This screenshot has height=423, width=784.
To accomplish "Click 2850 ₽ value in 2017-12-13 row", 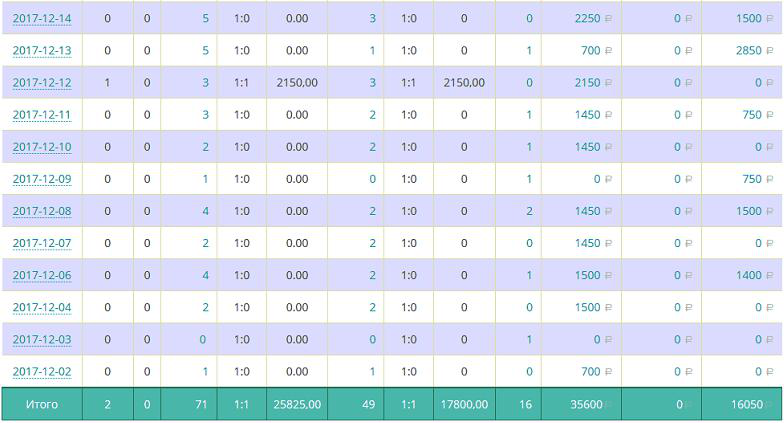I will point(749,51).
